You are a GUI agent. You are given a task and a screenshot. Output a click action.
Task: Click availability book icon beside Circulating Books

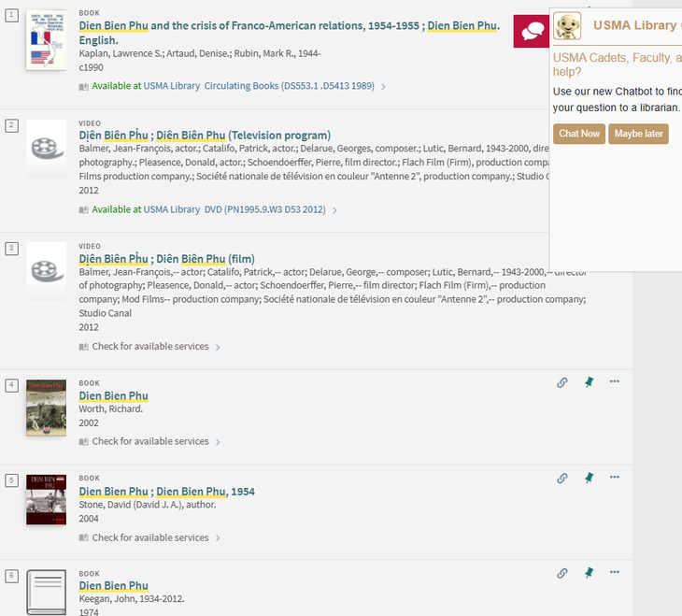[83, 87]
